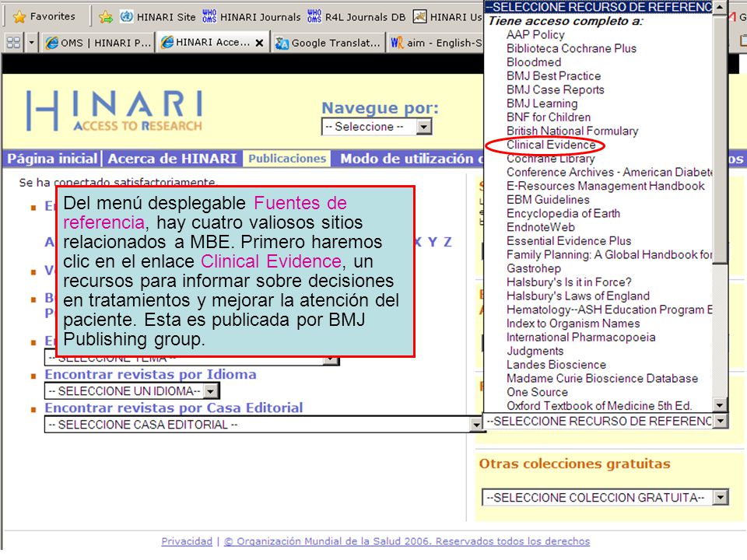Image resolution: width=747 pixels, height=560 pixels.
Task: Select the Publicaciones menu item
Action: click(x=287, y=159)
